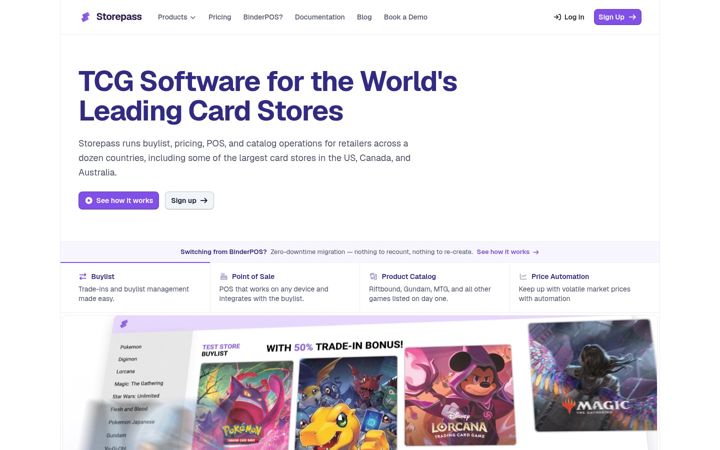This screenshot has width=720, height=450.
Task: Select the Buylist feature tab
Action: (135, 287)
